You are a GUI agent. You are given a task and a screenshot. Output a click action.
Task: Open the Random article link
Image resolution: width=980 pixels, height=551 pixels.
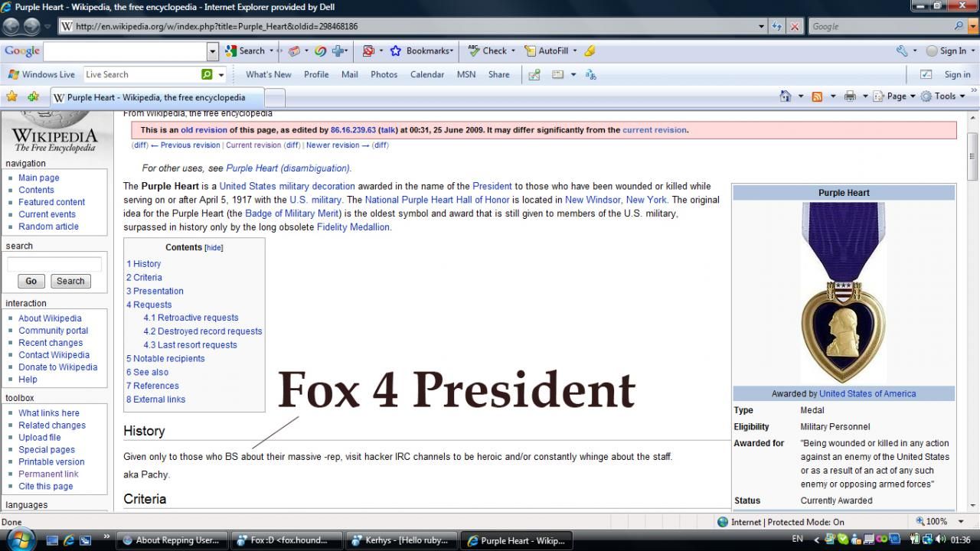pos(48,227)
